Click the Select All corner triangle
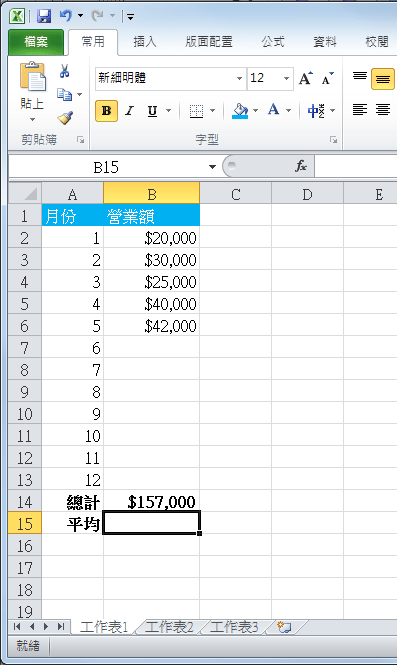Image resolution: width=397 pixels, height=665 pixels. [25, 193]
